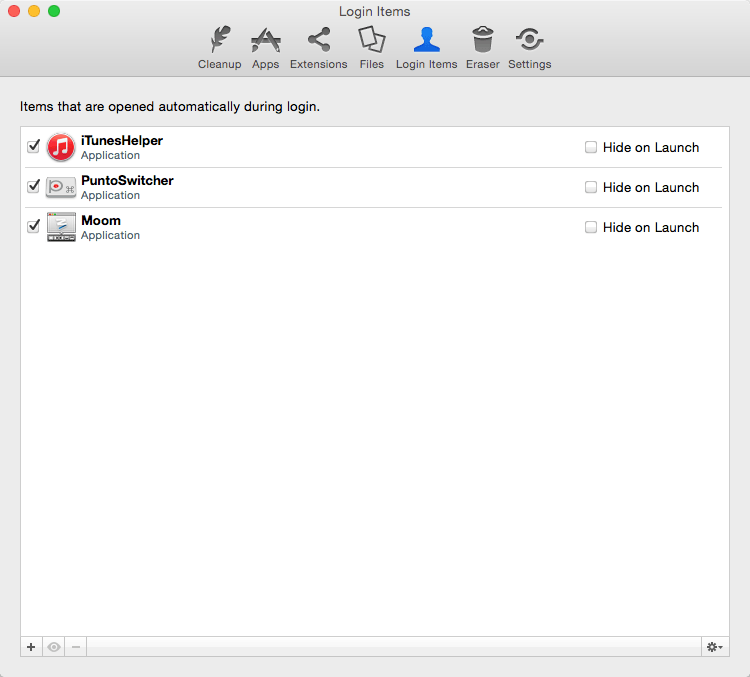Zoom the window with green button
The height and width of the screenshot is (677, 750).
click(54, 11)
